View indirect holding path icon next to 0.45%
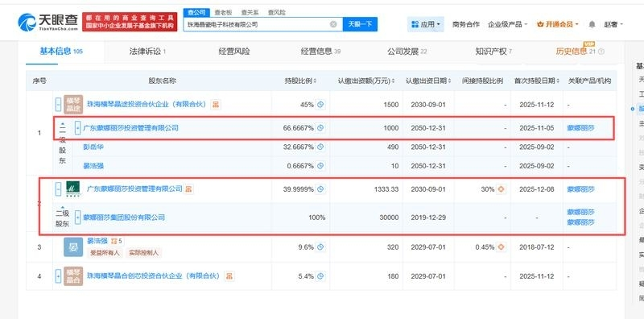 [501, 247]
